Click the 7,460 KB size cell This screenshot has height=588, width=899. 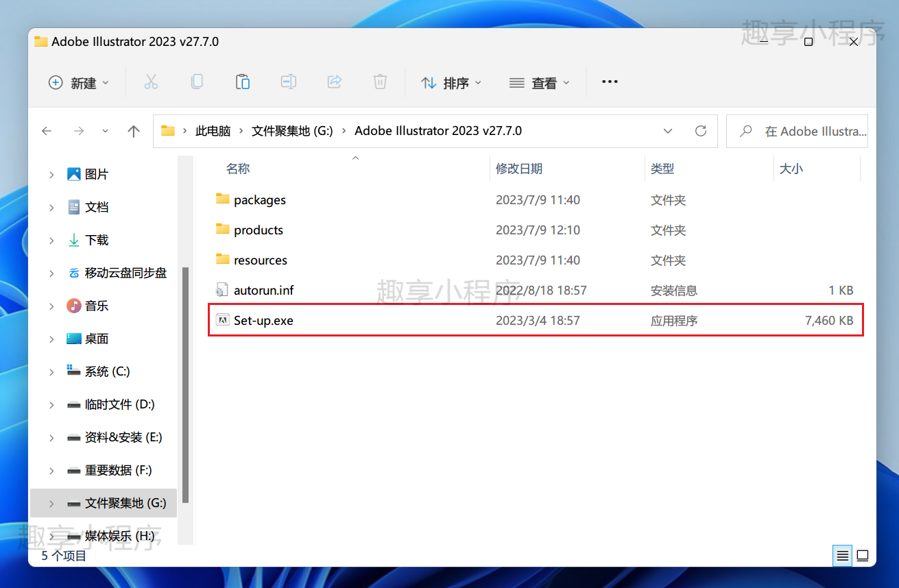(829, 321)
